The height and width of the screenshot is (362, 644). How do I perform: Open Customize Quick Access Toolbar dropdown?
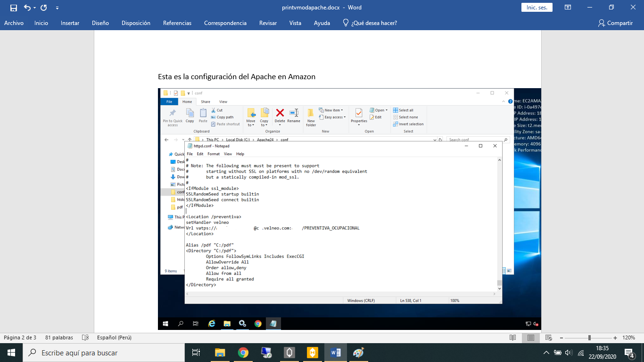pyautogui.click(x=57, y=8)
